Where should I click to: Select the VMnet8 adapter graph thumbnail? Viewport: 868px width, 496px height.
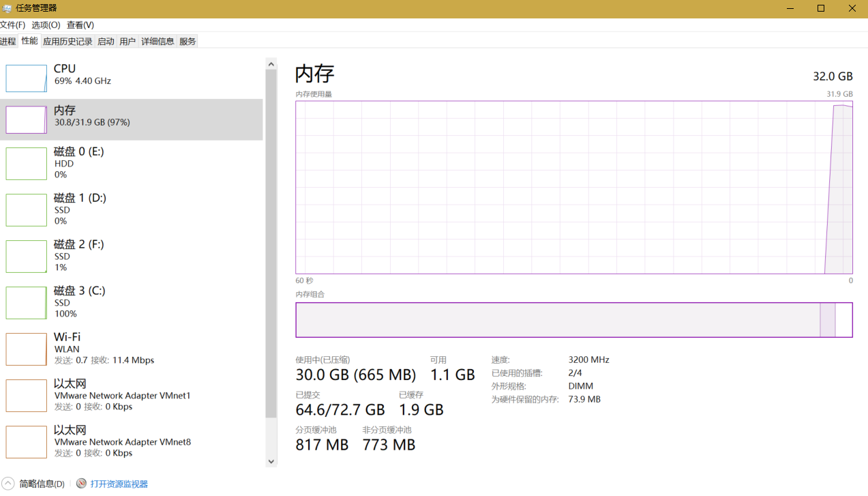[27, 442]
